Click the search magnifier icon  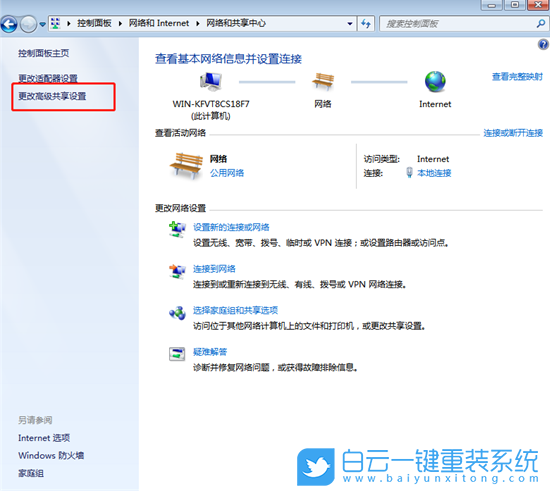pyautogui.click(x=541, y=23)
